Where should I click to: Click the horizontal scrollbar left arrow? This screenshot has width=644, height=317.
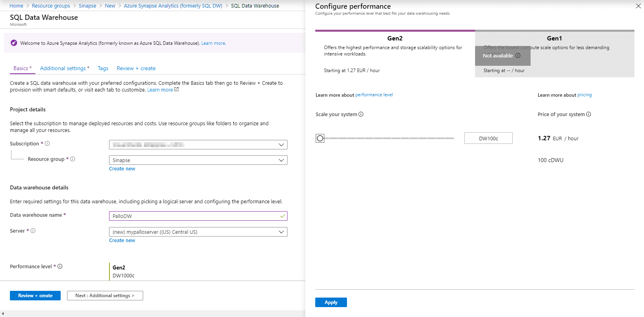(x=3, y=314)
